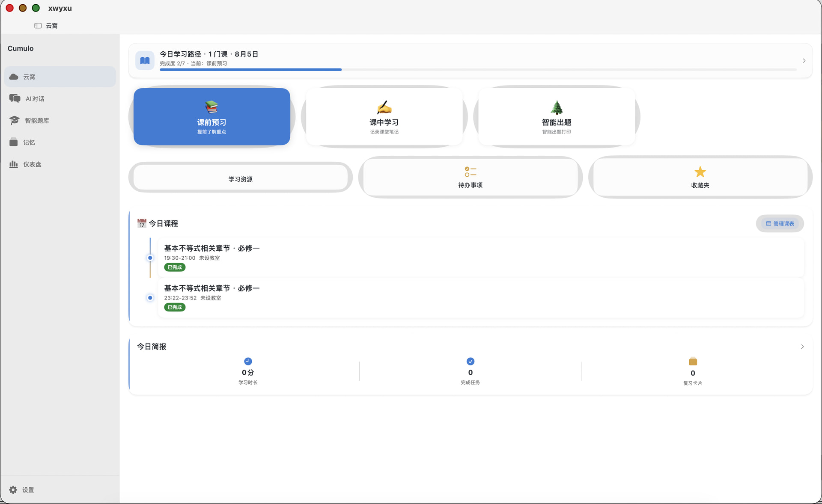Expand the 今日简报 chevron arrow
822x504 pixels.
point(802,347)
